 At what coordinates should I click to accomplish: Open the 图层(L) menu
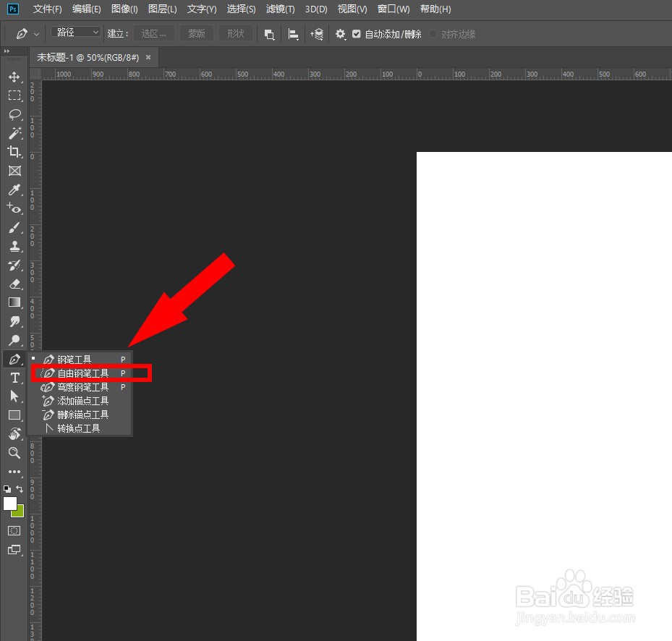tap(163, 9)
